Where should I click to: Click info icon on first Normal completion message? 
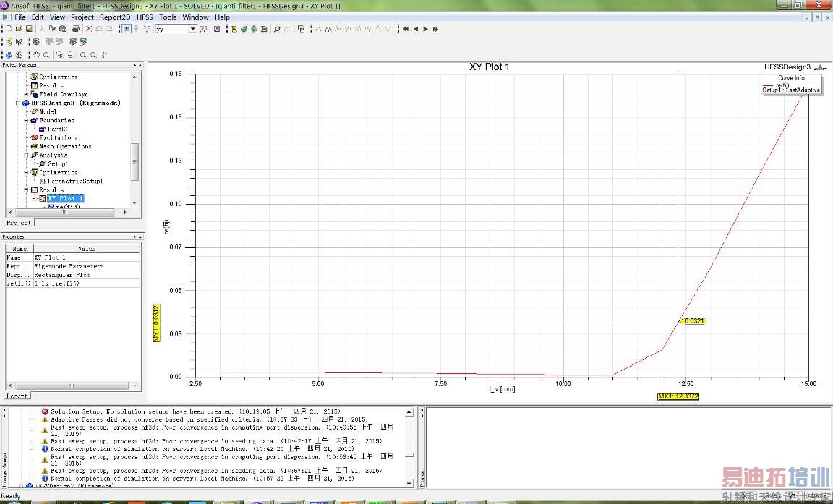45,449
